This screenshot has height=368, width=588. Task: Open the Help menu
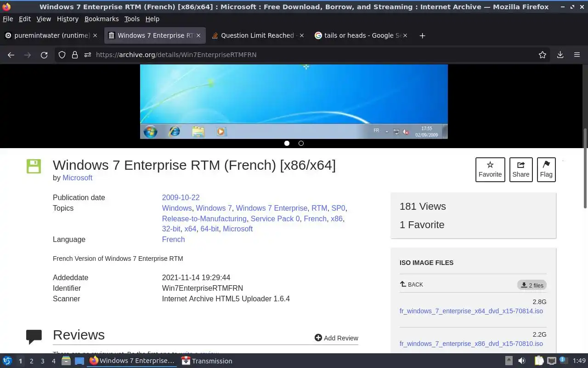153,19
